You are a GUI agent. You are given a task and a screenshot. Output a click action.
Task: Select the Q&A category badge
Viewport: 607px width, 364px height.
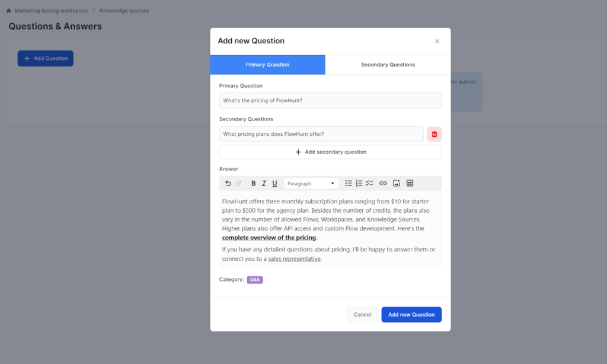coord(254,279)
